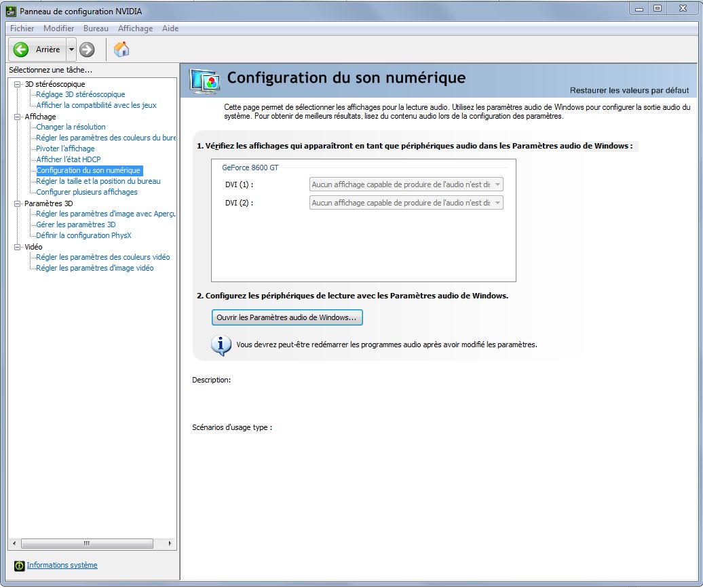Select Changer la résolution in task tree
Screen dimensions: 703x588
click(71, 127)
